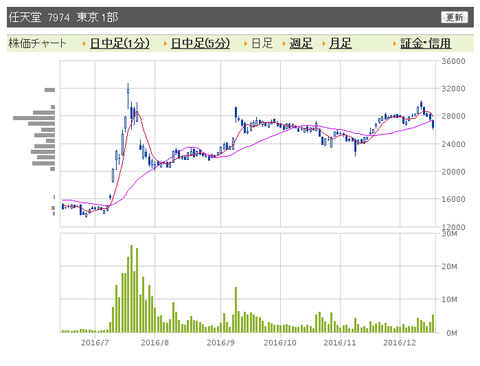The width and height of the screenshot is (480, 366).
Task: Open the 月足 monthly chart
Action: click(340, 43)
